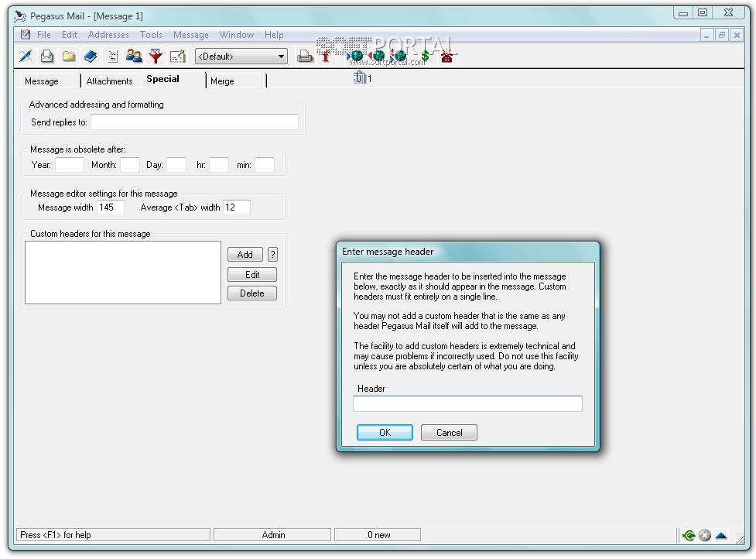Screen dimensions: 756x559
Task: Click the compose new message pen icon
Action: 26,56
